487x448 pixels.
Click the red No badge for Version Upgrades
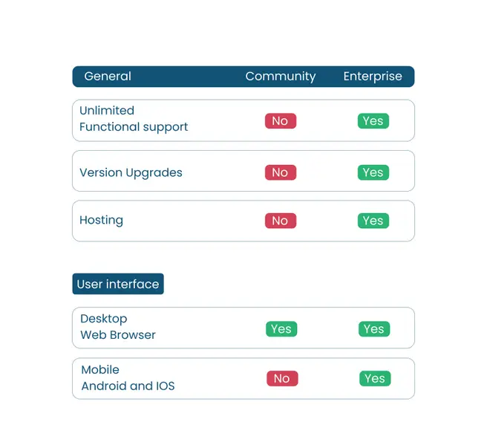coord(280,172)
